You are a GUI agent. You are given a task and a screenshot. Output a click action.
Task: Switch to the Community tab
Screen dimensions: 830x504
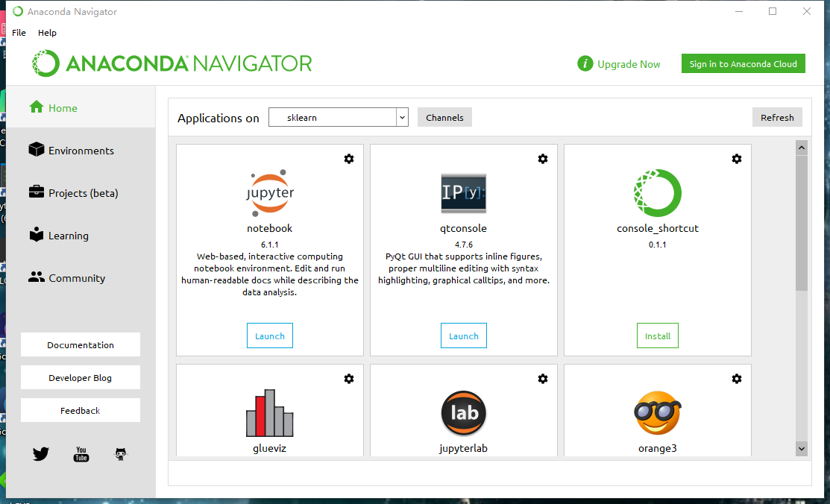[x=81, y=278]
